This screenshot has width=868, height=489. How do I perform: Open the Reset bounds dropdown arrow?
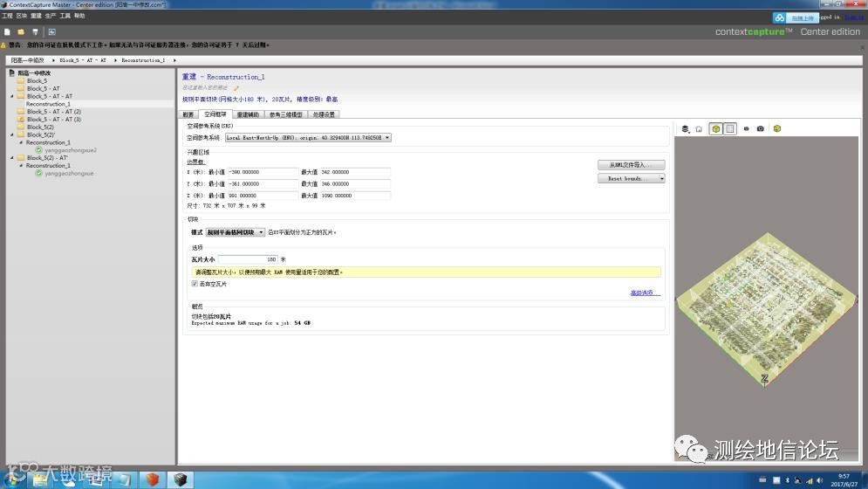click(x=661, y=178)
